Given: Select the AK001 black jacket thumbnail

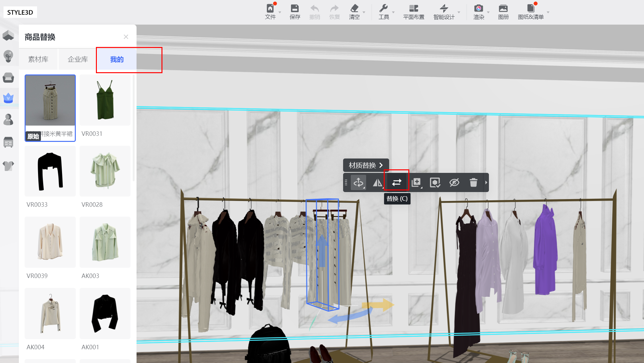Looking at the screenshot, I should coord(105,313).
